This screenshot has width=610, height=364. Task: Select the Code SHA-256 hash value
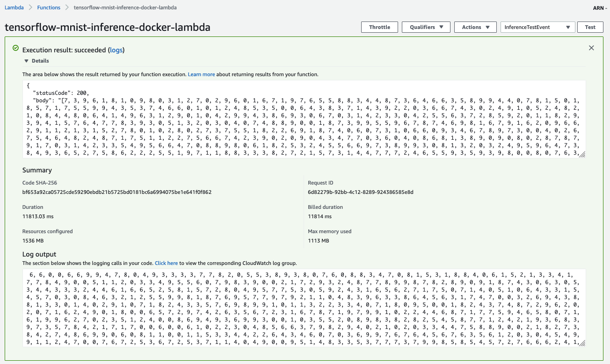pyautogui.click(x=117, y=192)
